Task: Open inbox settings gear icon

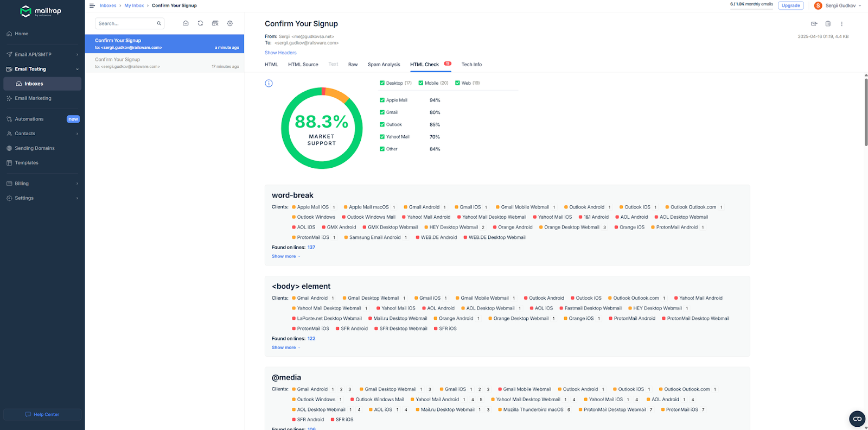Action: [230, 23]
